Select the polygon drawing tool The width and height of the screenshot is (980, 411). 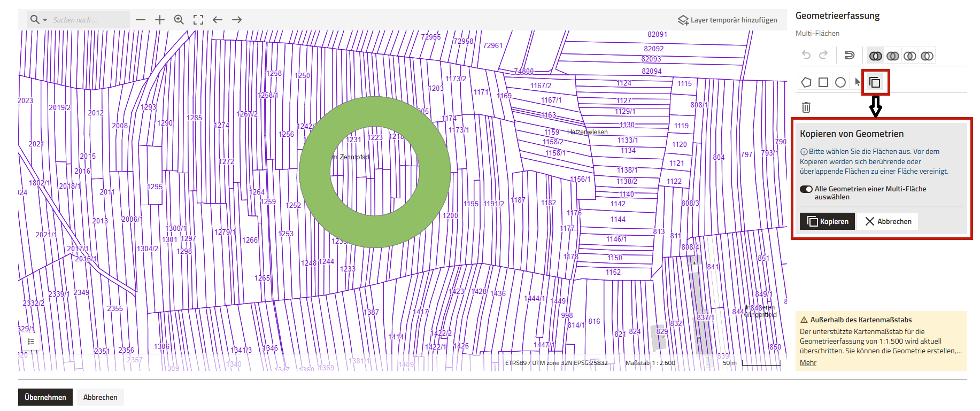(x=806, y=82)
